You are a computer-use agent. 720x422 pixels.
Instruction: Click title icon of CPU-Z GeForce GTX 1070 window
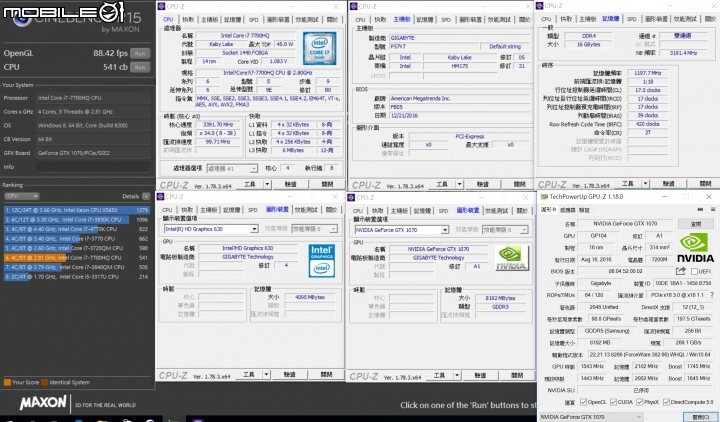(x=351, y=197)
